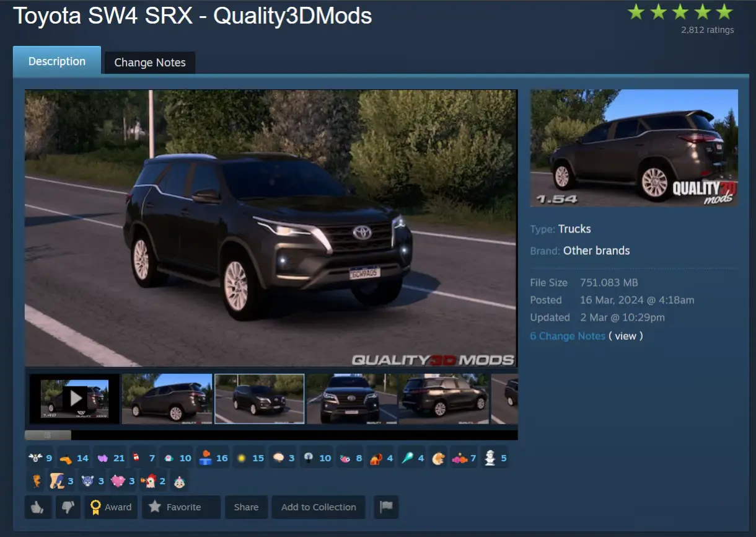The height and width of the screenshot is (537, 756).
Task: Click the purple award with count 21
Action: 110,458
